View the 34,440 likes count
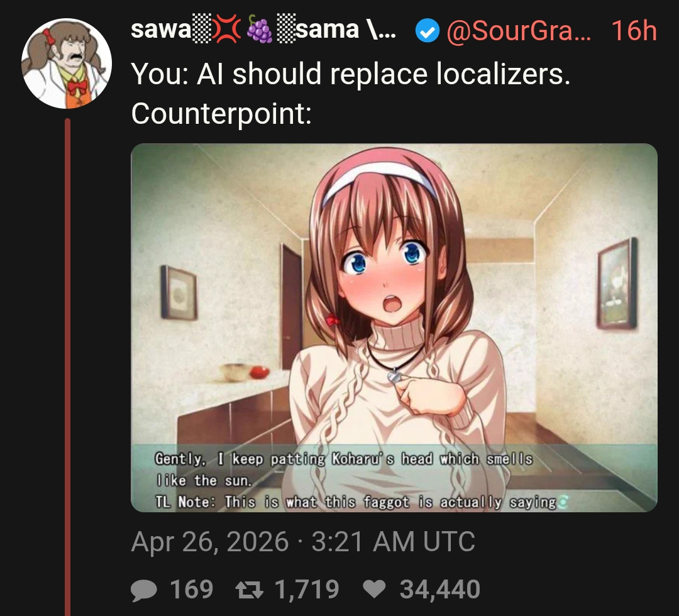 click(x=440, y=590)
